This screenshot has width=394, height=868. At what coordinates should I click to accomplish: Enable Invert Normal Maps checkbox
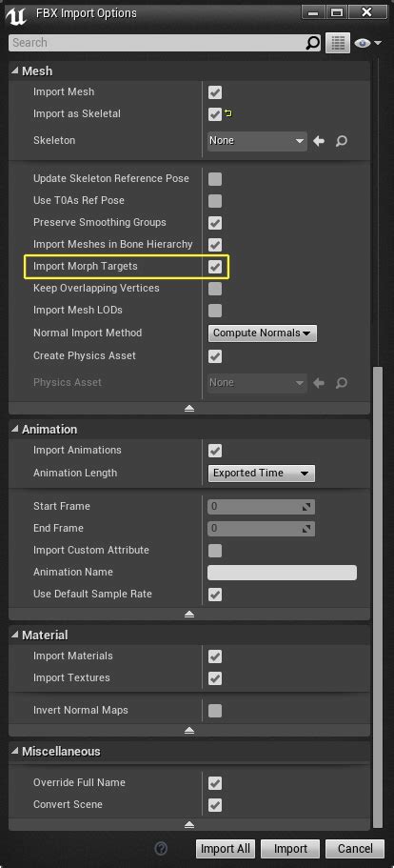click(215, 710)
